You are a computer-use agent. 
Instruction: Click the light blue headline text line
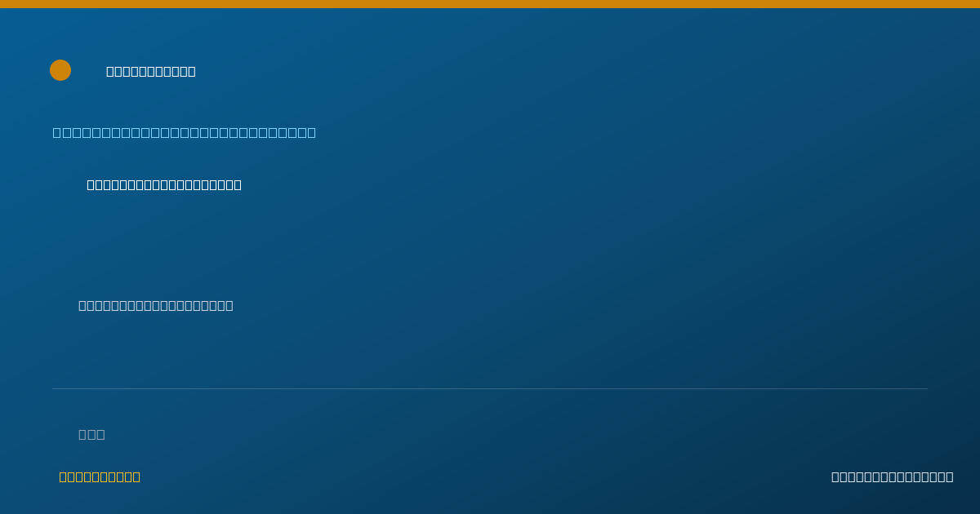coord(185,132)
